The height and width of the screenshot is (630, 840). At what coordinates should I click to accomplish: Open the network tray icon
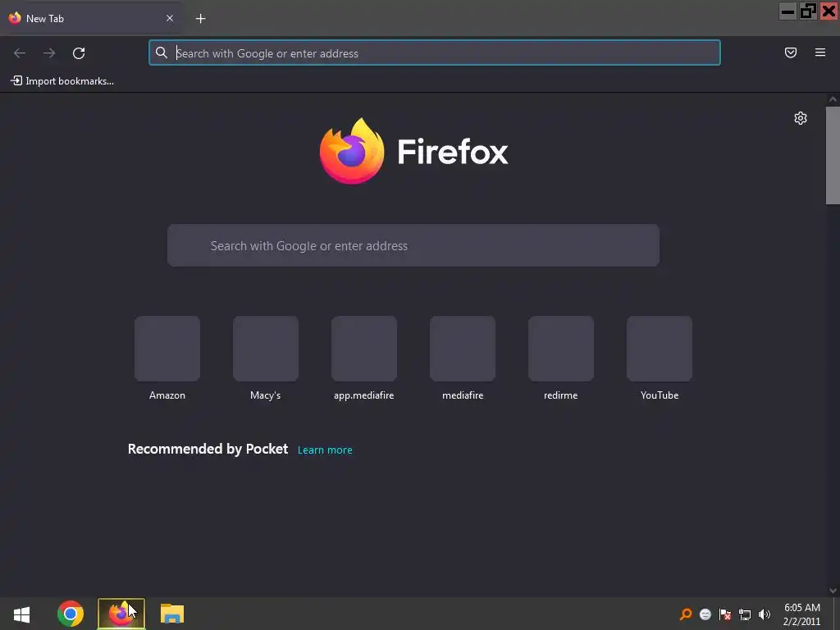pos(745,614)
